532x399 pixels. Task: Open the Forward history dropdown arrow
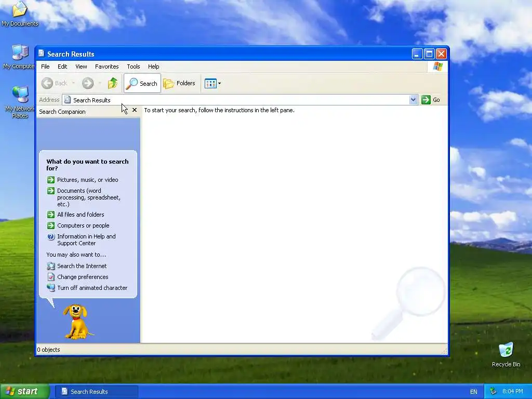100,83
